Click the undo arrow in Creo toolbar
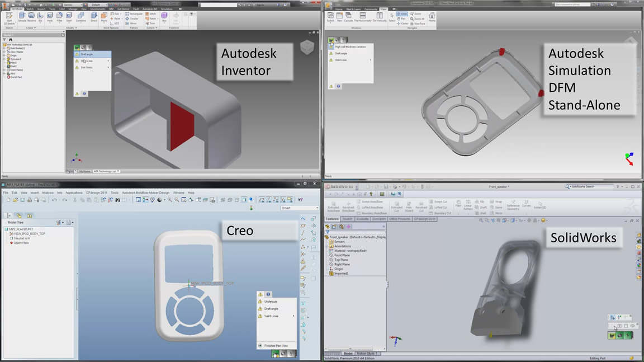Screen dimensions: 644x362 click(54, 200)
